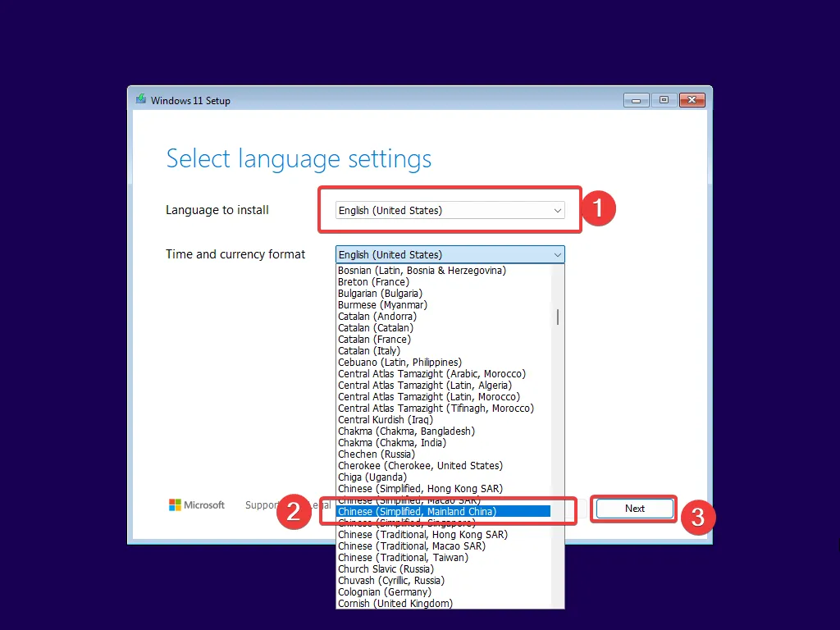Click the dropdown list scrollbar thumb
The width and height of the screenshot is (840, 630).
[x=557, y=316]
